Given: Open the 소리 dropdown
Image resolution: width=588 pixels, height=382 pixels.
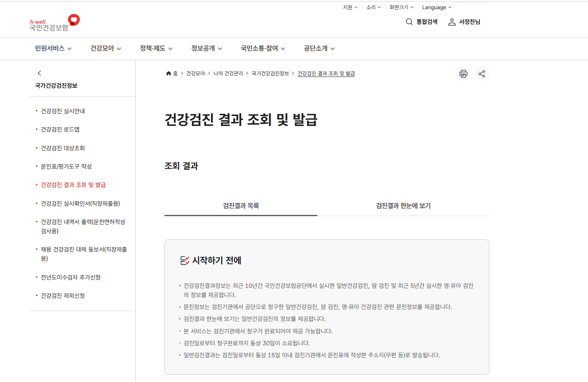Looking at the screenshot, I should pyautogui.click(x=374, y=7).
